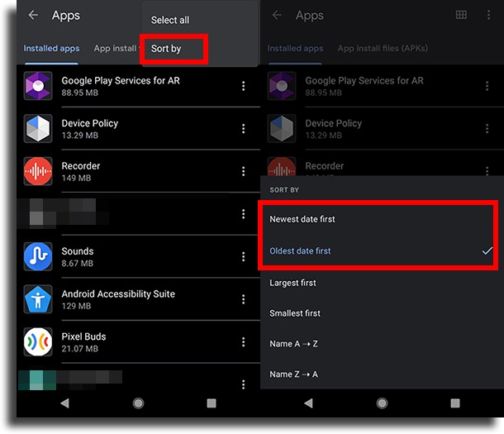The height and width of the screenshot is (434, 504).
Task: Open Device Policy overflow menu in left screen
Action: (x=243, y=129)
